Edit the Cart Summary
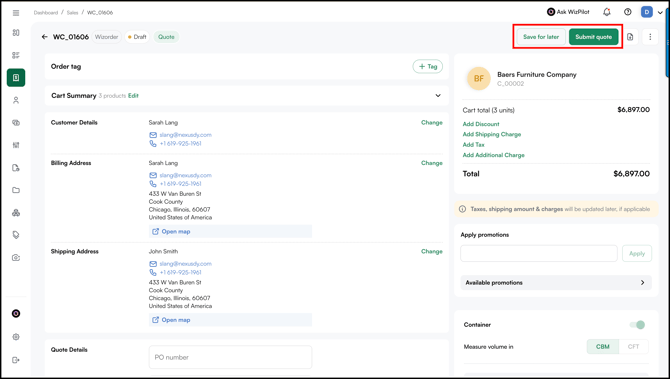Image resolution: width=670 pixels, height=379 pixels. pyautogui.click(x=133, y=96)
